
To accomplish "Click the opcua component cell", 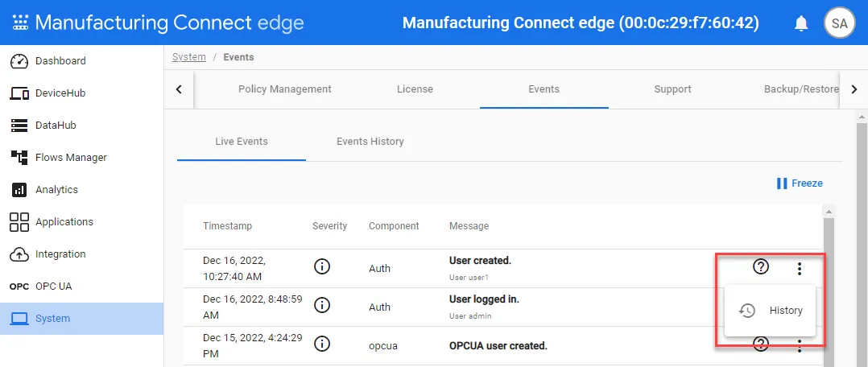I will click(383, 347).
